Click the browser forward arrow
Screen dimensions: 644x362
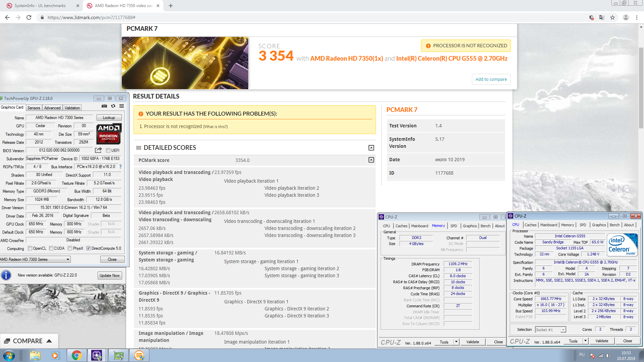[x=18, y=17]
